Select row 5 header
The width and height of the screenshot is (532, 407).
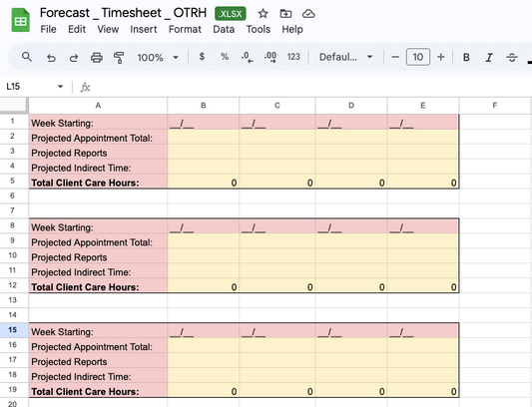click(13, 181)
